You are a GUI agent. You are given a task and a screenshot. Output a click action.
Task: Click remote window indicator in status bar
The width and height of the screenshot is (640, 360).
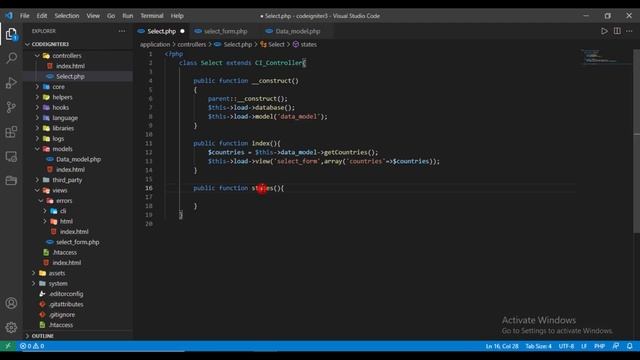coord(8,346)
